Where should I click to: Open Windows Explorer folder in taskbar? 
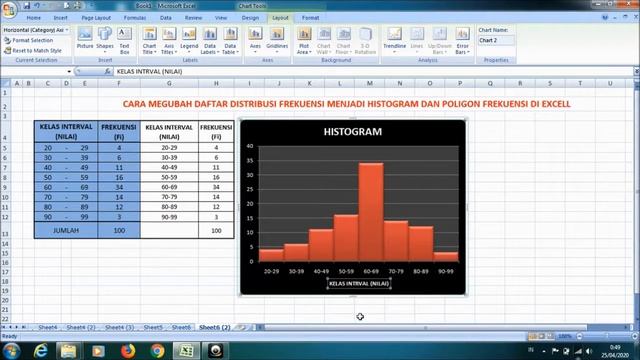point(69,351)
